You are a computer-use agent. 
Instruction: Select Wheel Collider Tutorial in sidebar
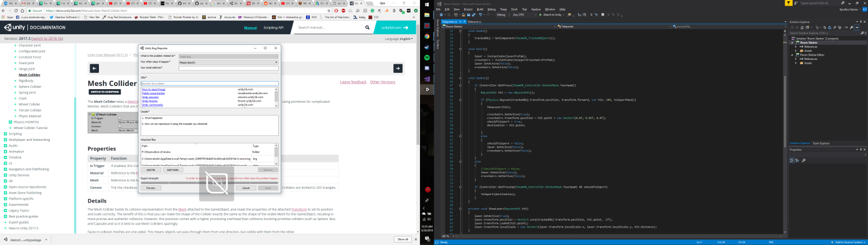(x=30, y=128)
